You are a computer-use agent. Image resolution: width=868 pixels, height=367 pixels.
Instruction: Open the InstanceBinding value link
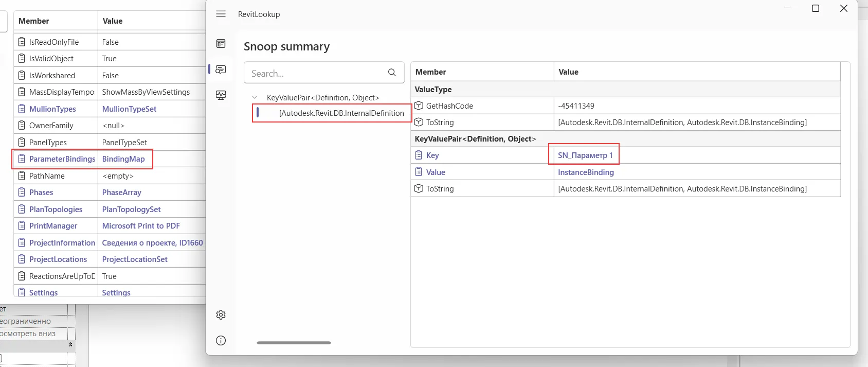pyautogui.click(x=586, y=172)
